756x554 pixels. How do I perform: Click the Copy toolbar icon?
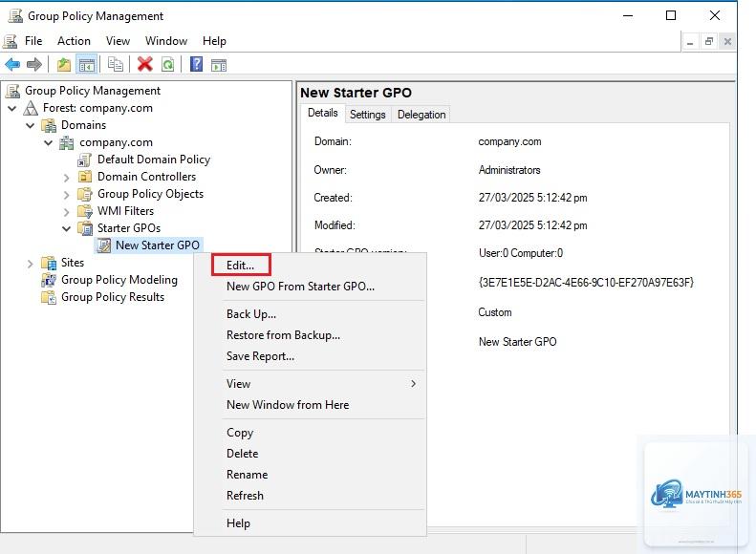pyautogui.click(x=116, y=64)
